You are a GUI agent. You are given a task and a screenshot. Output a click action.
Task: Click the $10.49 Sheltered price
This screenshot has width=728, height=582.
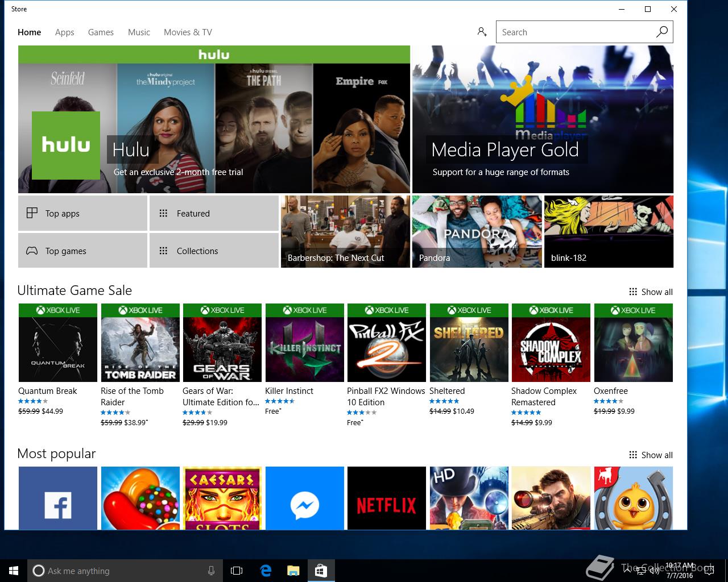pos(464,411)
